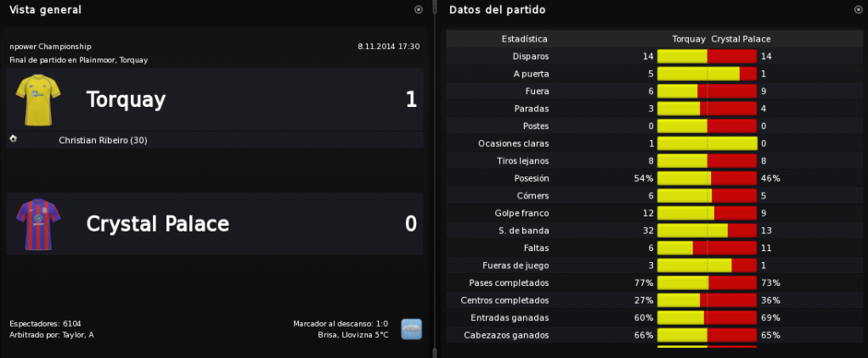This screenshot has height=358, width=868.
Task: Click the divider handle between panels
Action: (435, 352)
